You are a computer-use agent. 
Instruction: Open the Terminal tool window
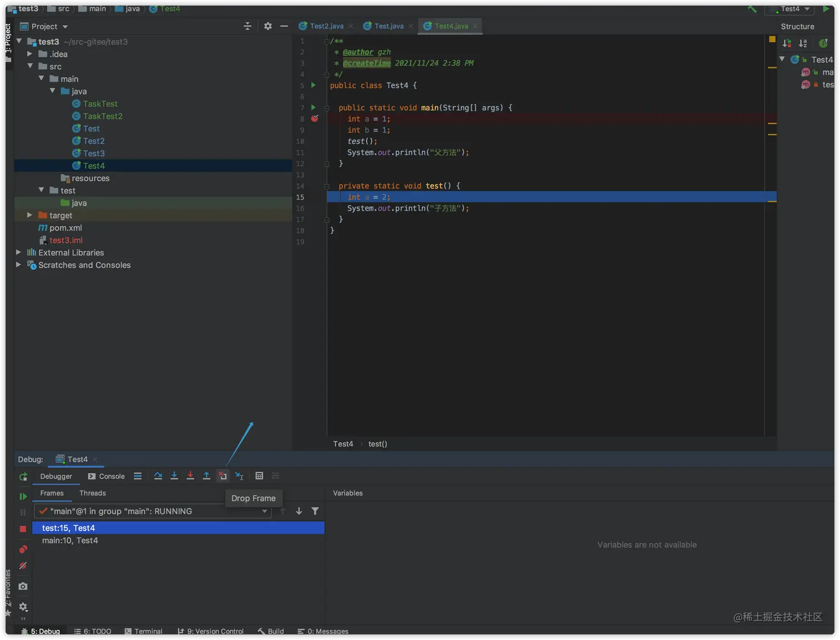(x=143, y=631)
